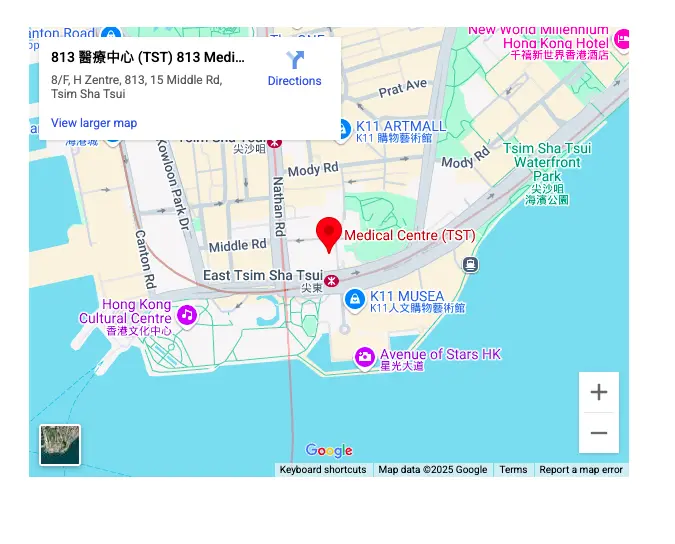Click the Directions arrow icon
Screen dimensions: 675x544
click(x=295, y=60)
